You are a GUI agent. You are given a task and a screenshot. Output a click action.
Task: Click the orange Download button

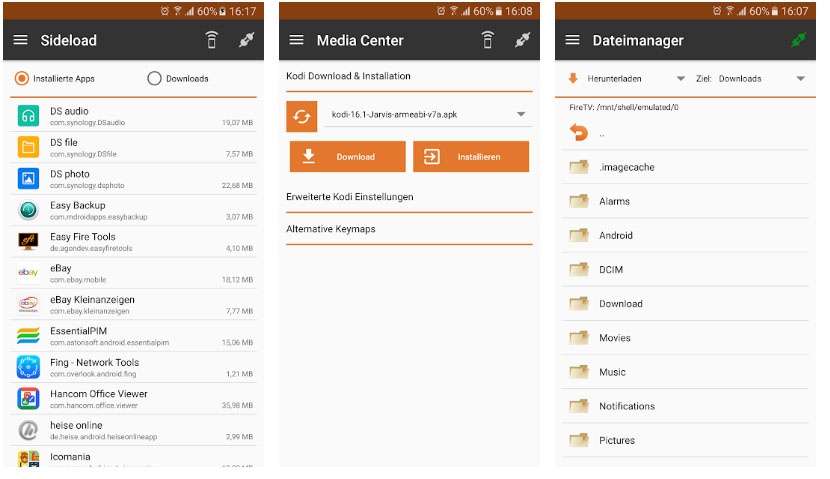click(347, 157)
